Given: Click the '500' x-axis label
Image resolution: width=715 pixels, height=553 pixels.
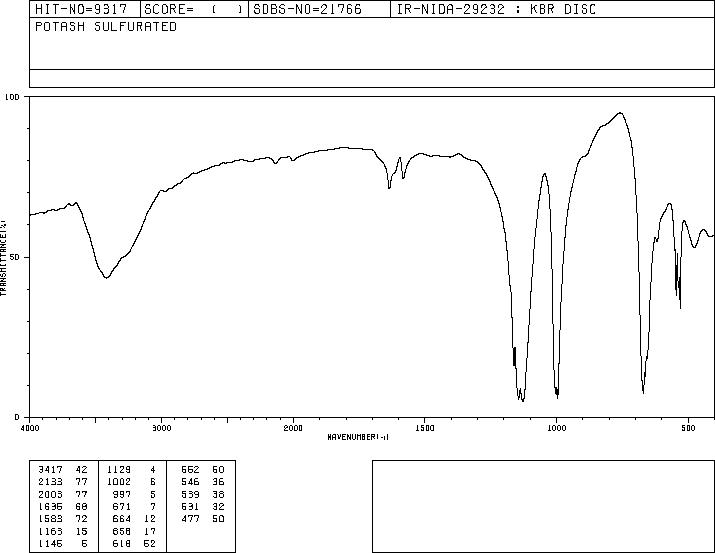Looking at the screenshot, I should point(689,428).
